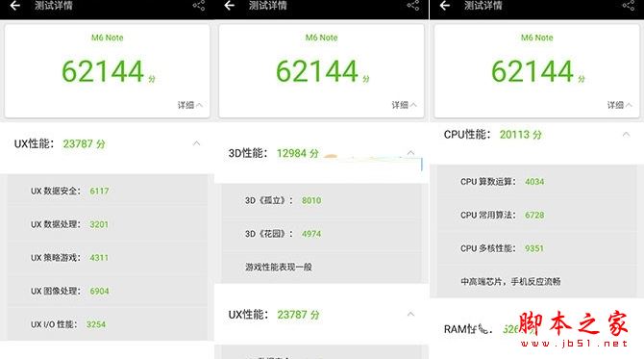Tap back arrow in left panel header
This screenshot has width=644, height=359.
coord(14,6)
